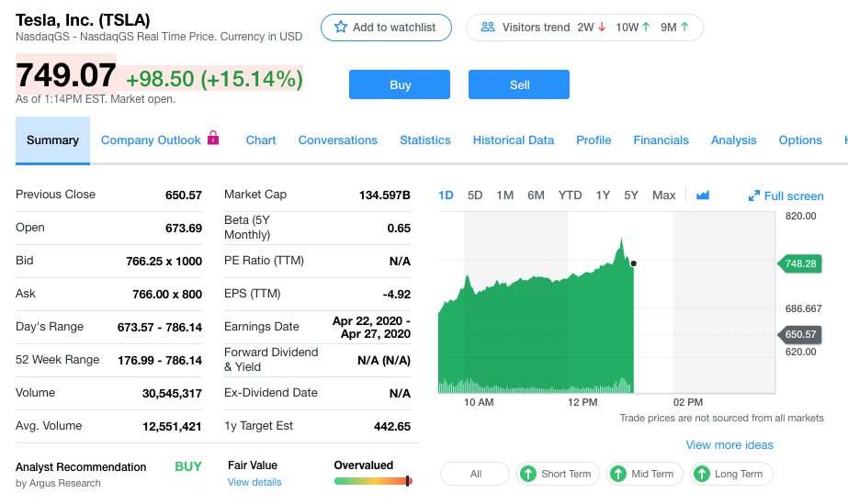Click the Buy button
This screenshot has height=504, width=848.
400,84
